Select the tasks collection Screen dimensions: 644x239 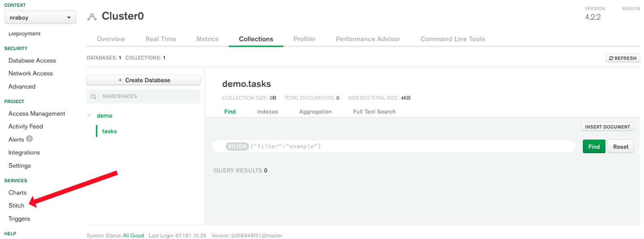[109, 131]
